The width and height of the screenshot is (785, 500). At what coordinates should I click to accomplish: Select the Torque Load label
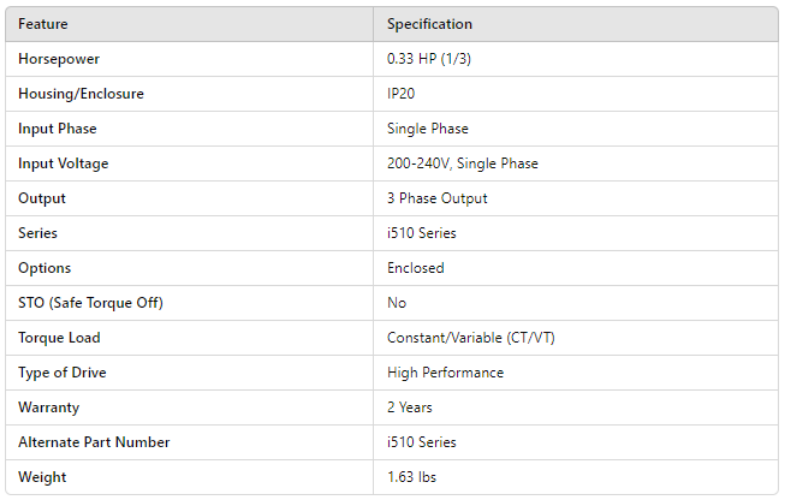pyautogui.click(x=59, y=338)
